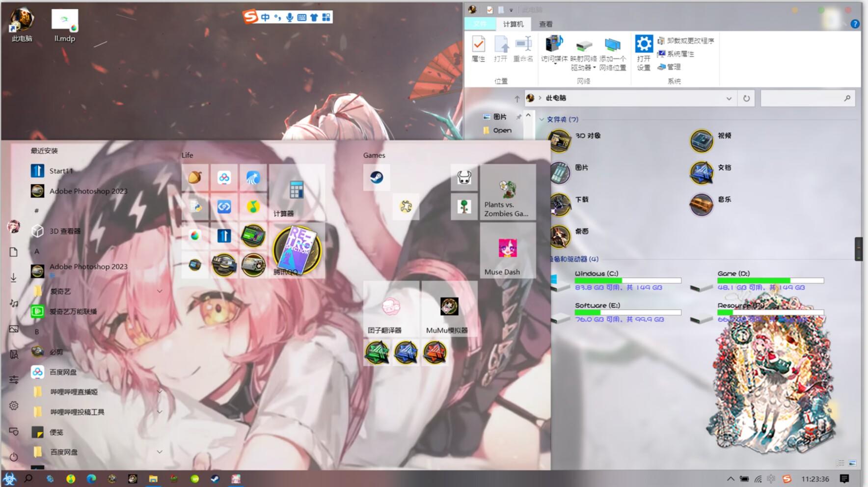
Task: Refresh the Explorer address bar
Action: (746, 98)
